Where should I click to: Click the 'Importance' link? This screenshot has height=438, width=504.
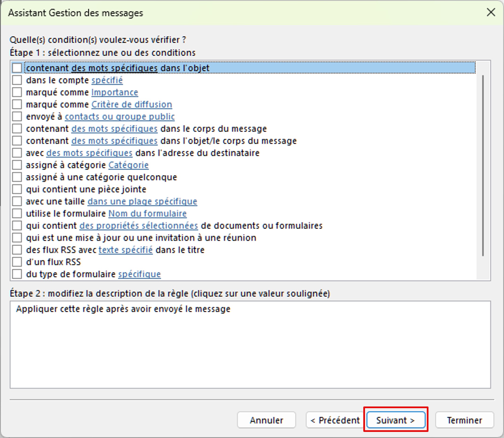pos(115,92)
